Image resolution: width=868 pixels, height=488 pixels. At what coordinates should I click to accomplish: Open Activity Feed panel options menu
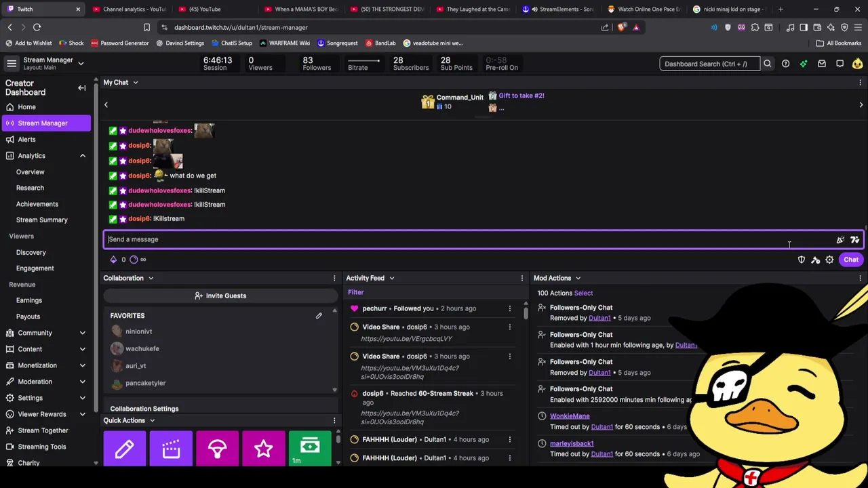(522, 278)
